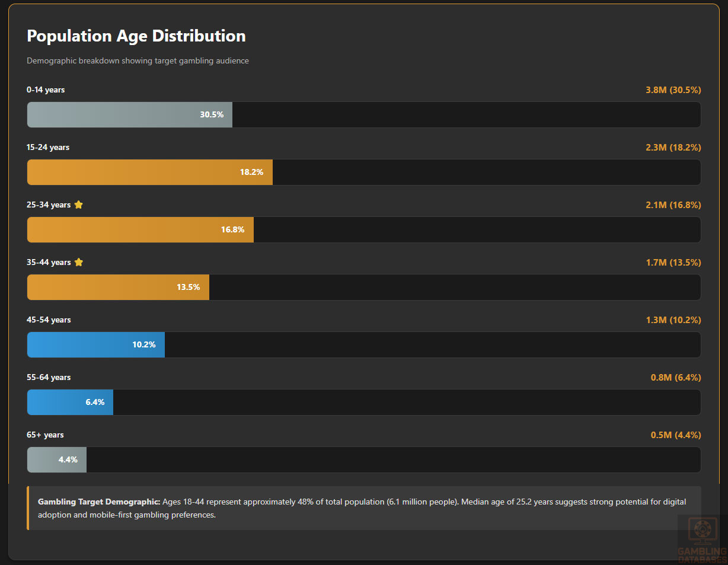Click the 1.3M (10.2%) value label

click(673, 320)
